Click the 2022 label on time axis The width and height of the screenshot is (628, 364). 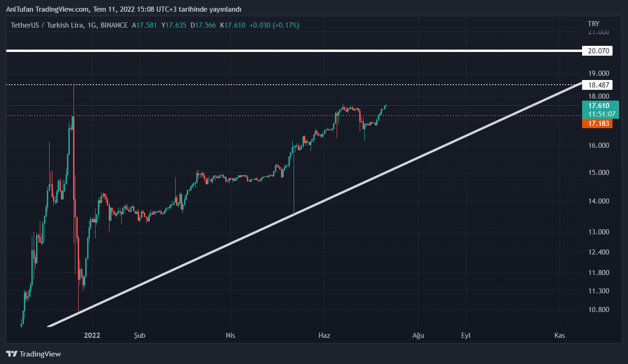click(92, 335)
